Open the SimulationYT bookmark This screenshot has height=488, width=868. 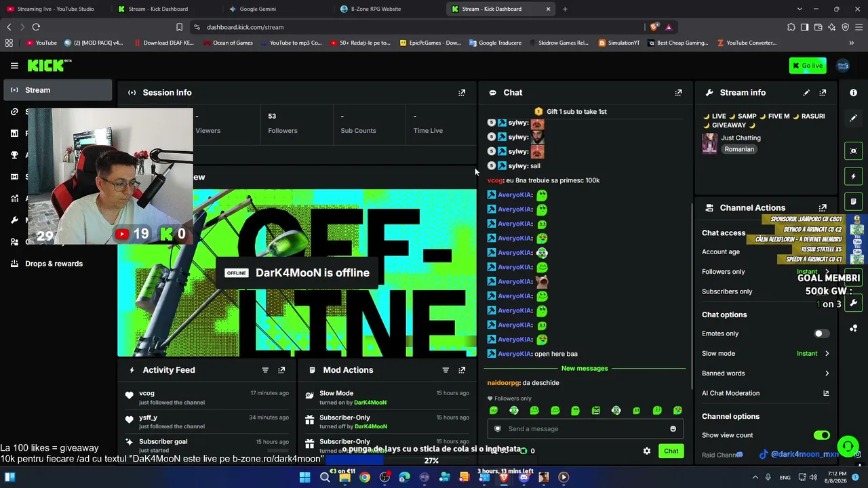click(619, 43)
